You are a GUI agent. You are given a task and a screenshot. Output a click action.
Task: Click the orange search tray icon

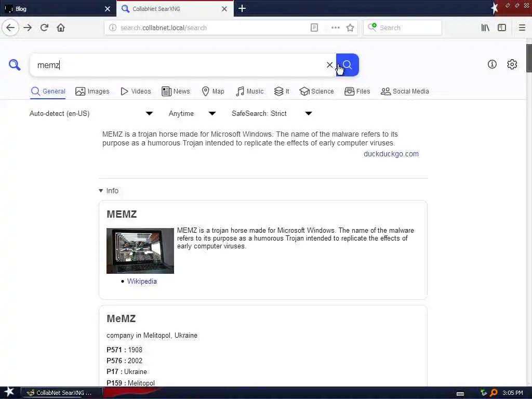tap(494, 393)
